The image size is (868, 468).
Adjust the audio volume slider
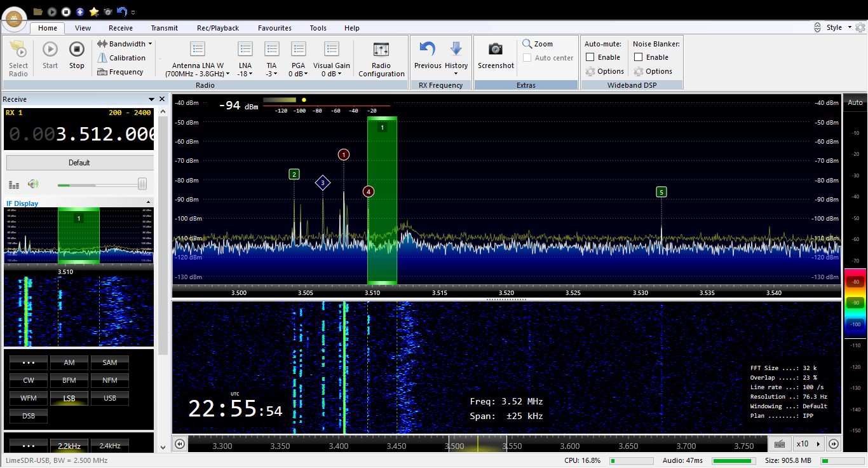[142, 184]
